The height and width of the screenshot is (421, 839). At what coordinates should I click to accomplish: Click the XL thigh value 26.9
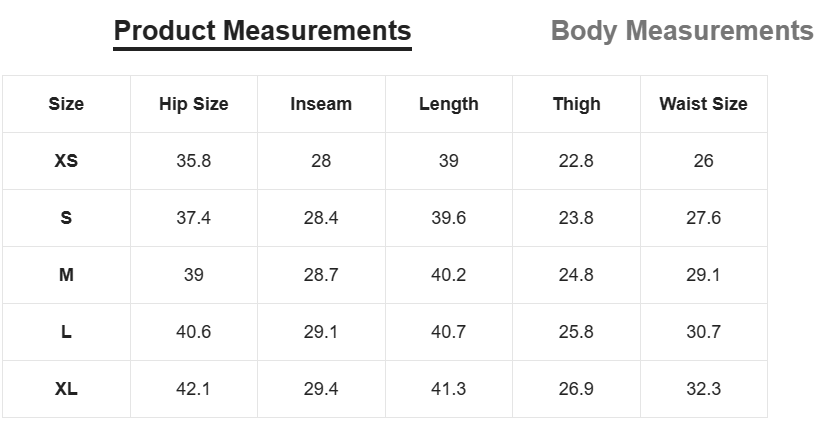point(576,389)
